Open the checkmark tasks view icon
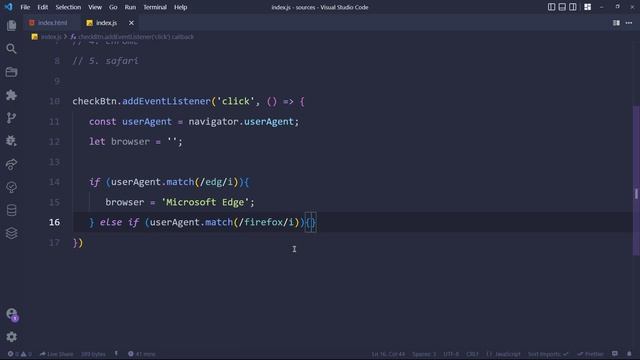The width and height of the screenshot is (640, 360). [11, 187]
